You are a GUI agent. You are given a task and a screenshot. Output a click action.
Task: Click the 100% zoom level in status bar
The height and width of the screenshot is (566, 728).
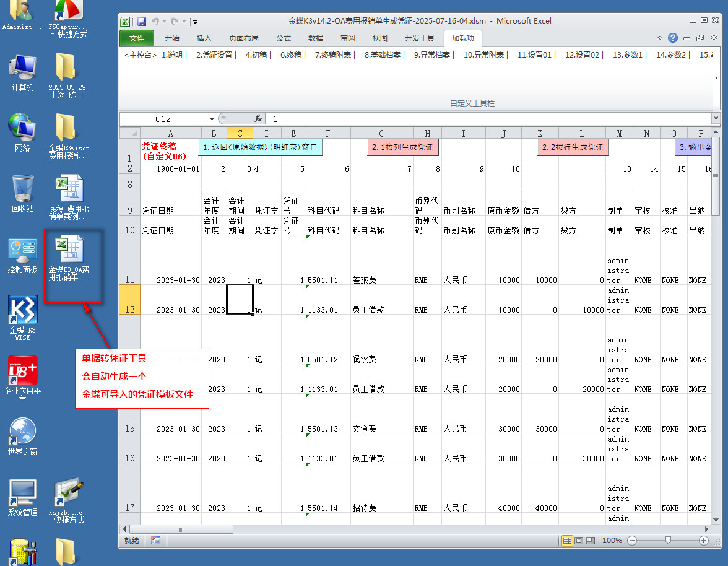[612, 541]
